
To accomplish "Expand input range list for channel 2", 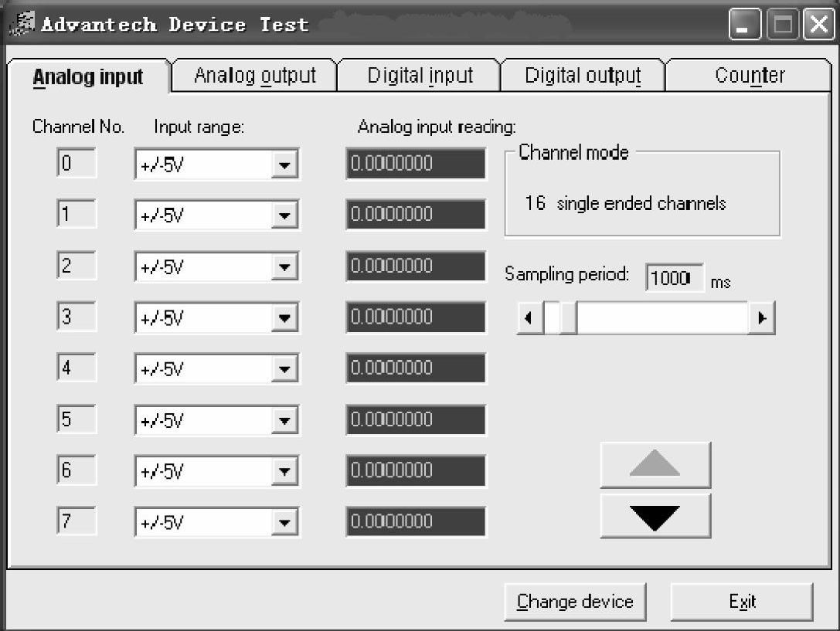I will point(284,266).
